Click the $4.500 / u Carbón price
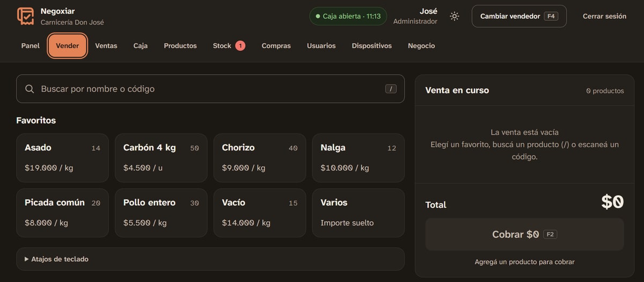This screenshot has height=282, width=644. [x=143, y=168]
